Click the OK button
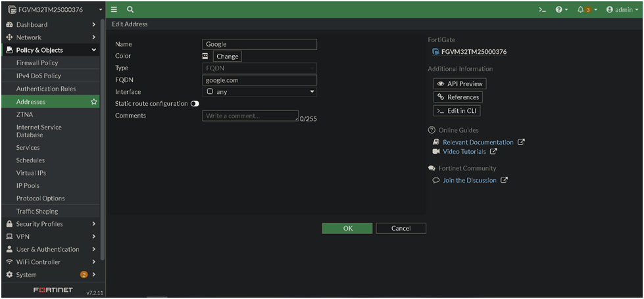644x299 pixels. 347,229
